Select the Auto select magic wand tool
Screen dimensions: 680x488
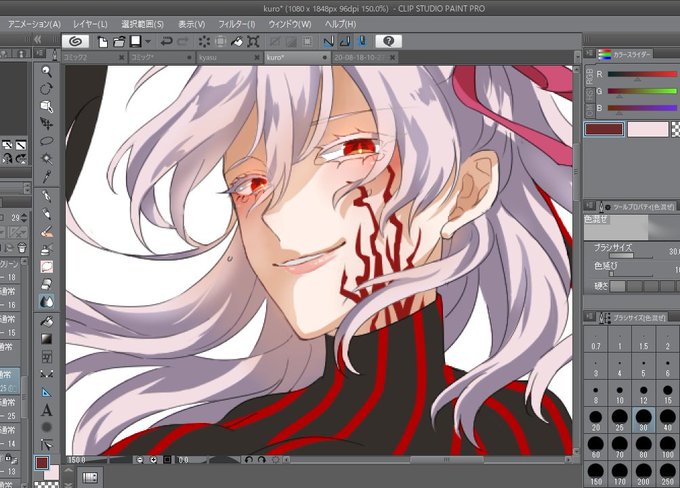(x=46, y=158)
